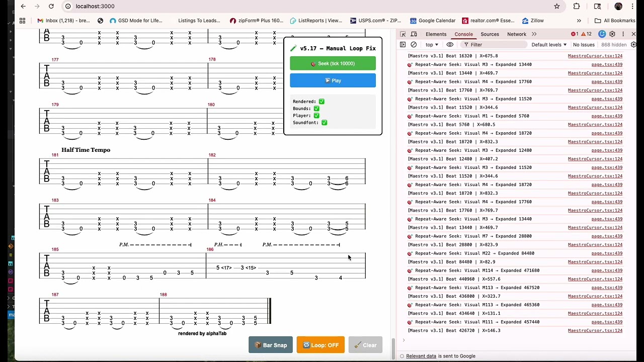Click the Rendered status checkmark
The height and width of the screenshot is (362, 644).
tap(321, 102)
